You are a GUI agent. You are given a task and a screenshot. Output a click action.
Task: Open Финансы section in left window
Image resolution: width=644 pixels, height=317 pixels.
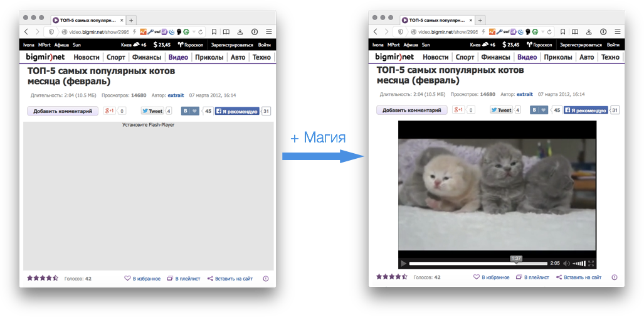[146, 57]
